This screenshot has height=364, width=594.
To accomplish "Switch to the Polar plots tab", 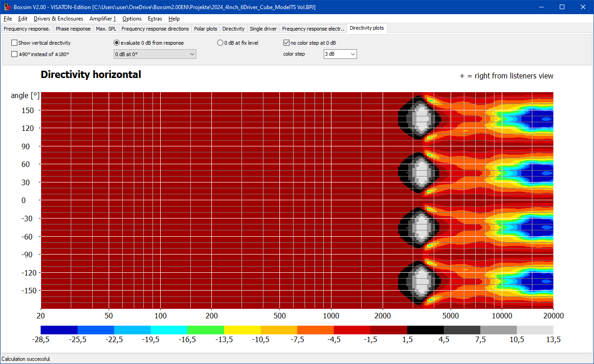I will coord(205,29).
